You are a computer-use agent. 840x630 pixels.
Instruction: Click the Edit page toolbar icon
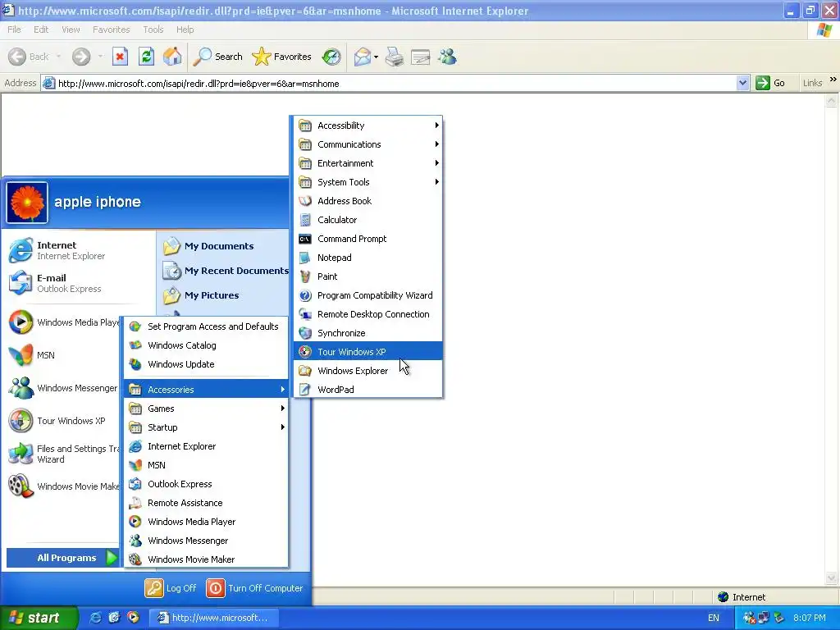(421, 57)
